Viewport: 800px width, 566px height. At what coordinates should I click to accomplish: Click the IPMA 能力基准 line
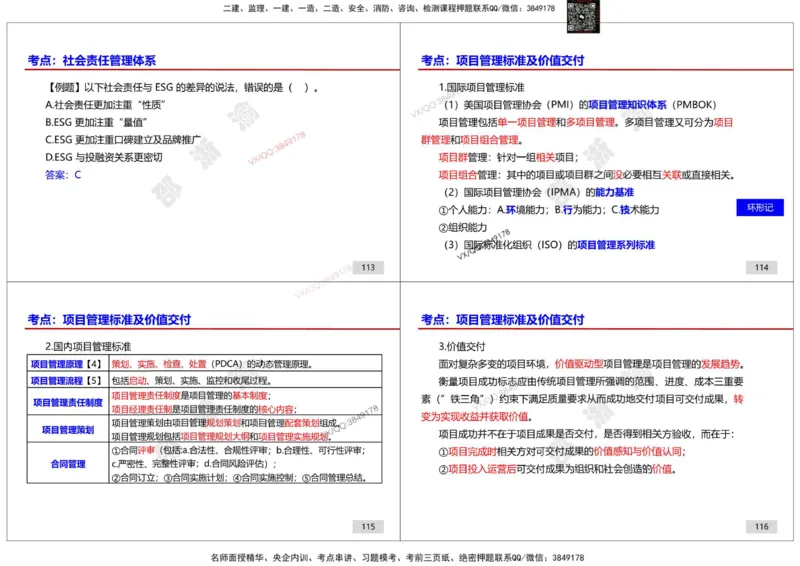(539, 192)
